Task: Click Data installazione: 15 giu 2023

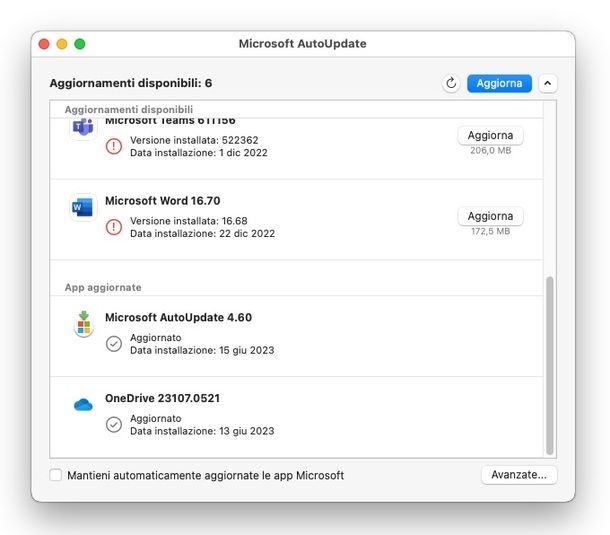Action: click(202, 350)
